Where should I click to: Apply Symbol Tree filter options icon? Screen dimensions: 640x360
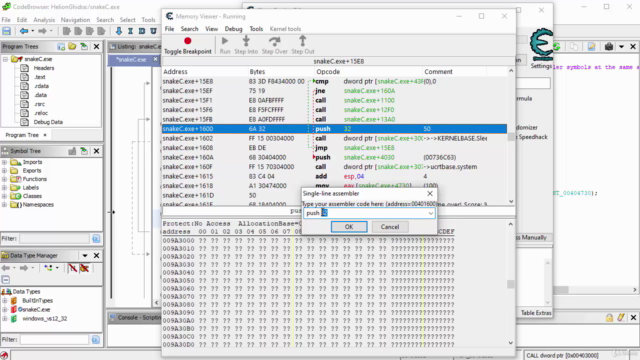pyautogui.click(x=96, y=238)
